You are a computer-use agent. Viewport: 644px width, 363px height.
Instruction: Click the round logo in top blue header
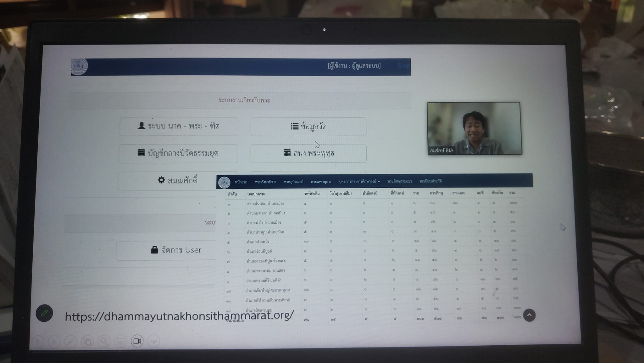(79, 67)
